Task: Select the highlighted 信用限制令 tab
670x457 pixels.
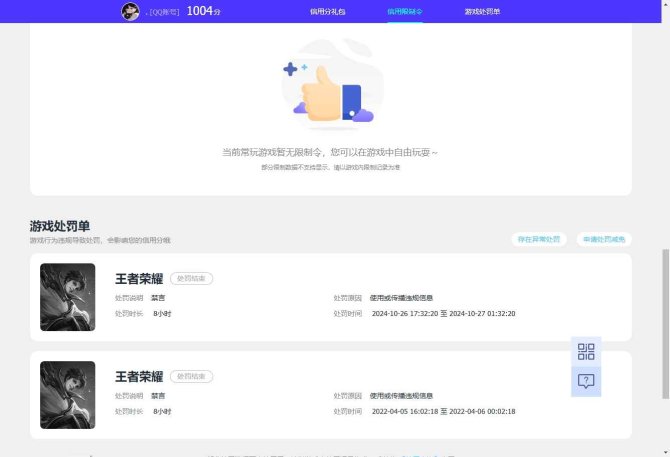Action: click(405, 12)
